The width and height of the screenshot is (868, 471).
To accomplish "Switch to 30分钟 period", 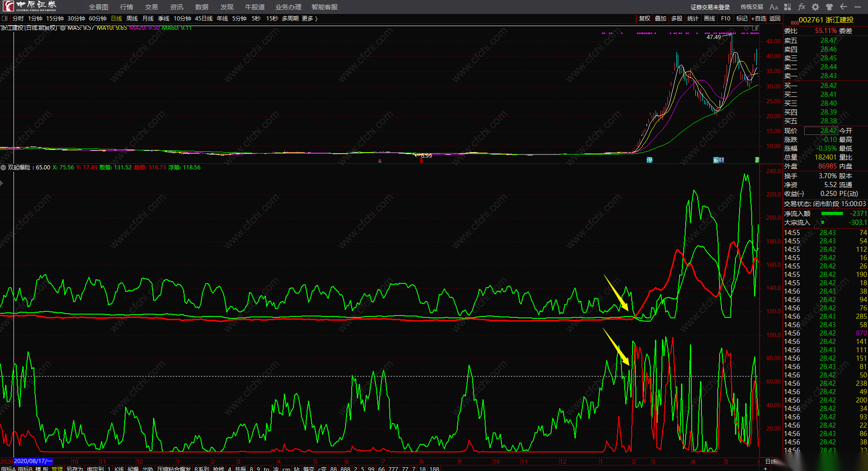I will click(76, 19).
